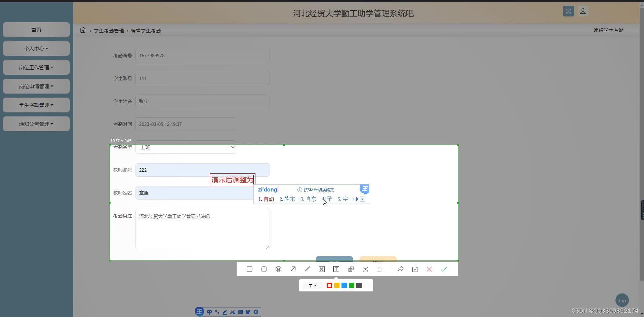
Task: Click the 考勤备注 textarea
Action: [203, 229]
